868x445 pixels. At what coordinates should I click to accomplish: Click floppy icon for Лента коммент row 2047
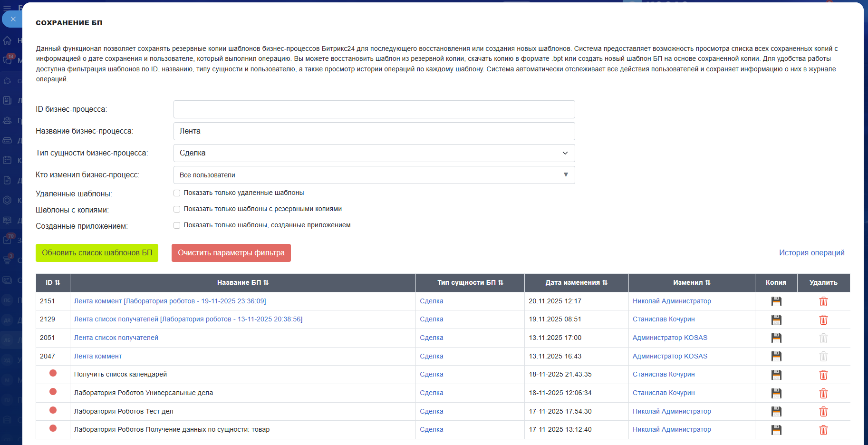776,356
